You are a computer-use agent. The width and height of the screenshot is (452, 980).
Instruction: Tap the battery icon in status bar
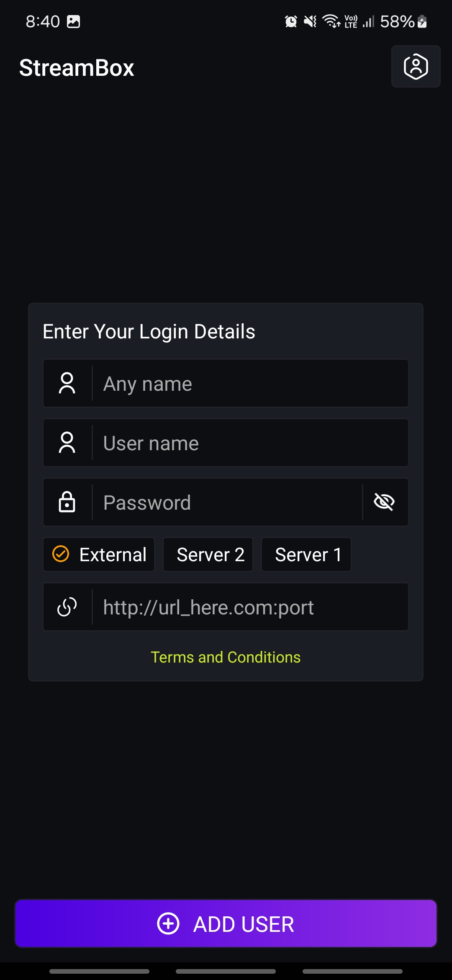click(422, 21)
